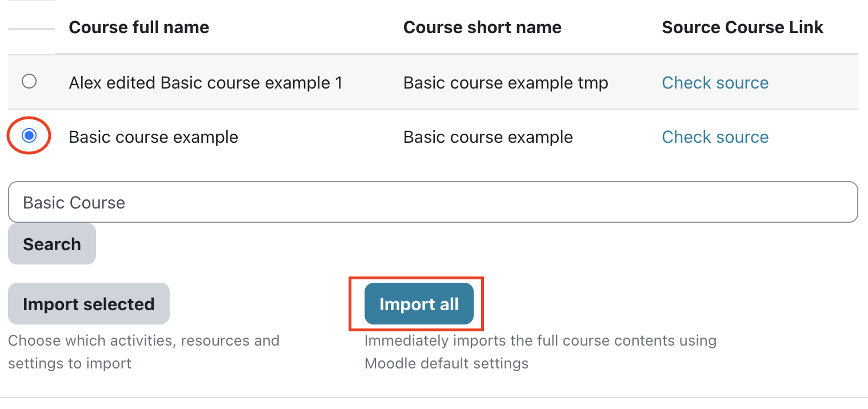Click Basic course example in the short name column
This screenshot has width=868, height=409.
[488, 137]
